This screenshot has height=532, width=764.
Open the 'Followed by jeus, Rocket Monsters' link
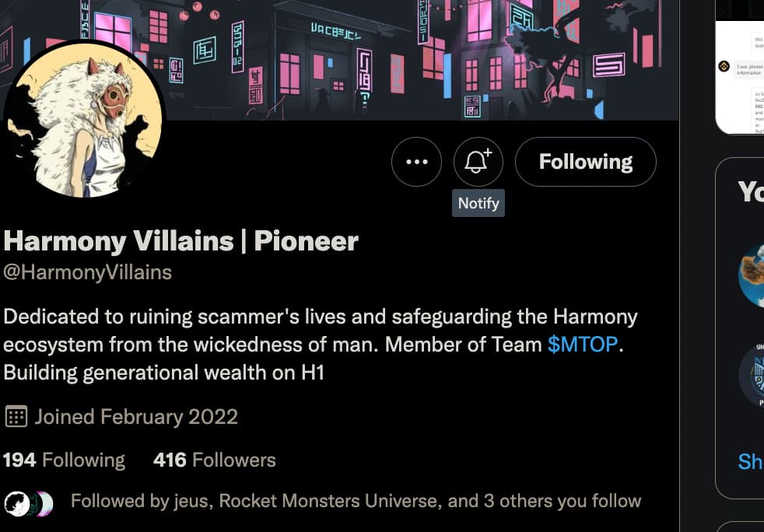coord(356,501)
